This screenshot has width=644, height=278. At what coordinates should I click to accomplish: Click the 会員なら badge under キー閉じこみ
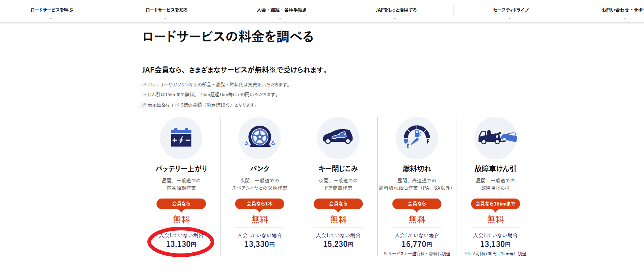coord(338,204)
